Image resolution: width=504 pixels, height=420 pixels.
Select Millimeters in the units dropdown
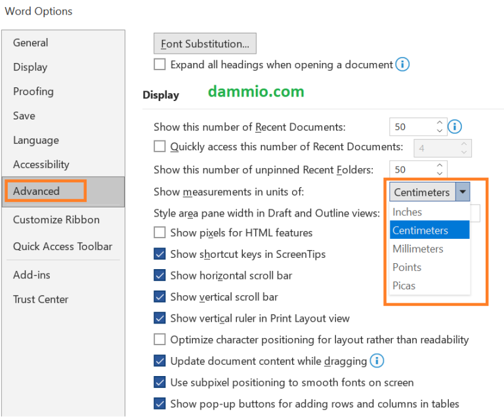pyautogui.click(x=418, y=249)
